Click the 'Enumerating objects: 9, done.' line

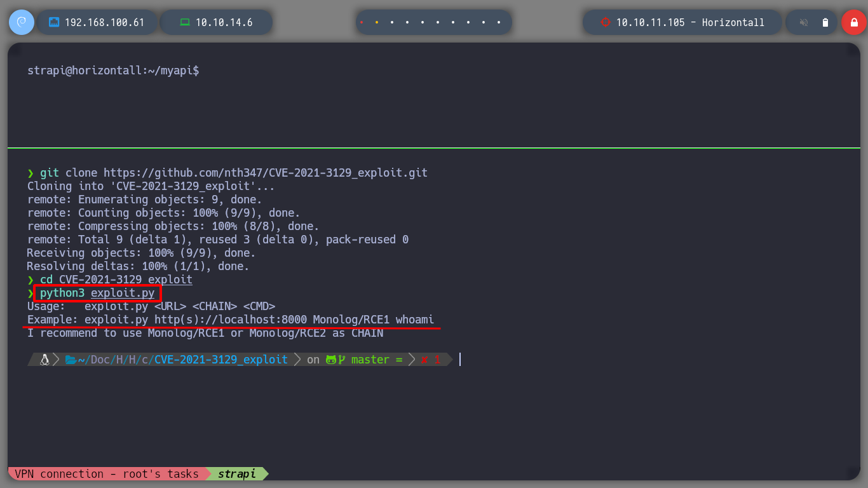click(145, 200)
